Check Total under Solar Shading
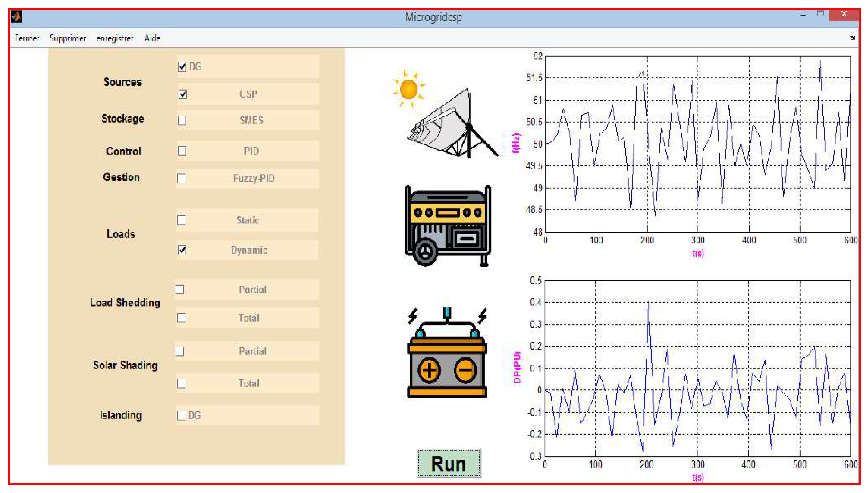868x493 pixels. [x=182, y=383]
